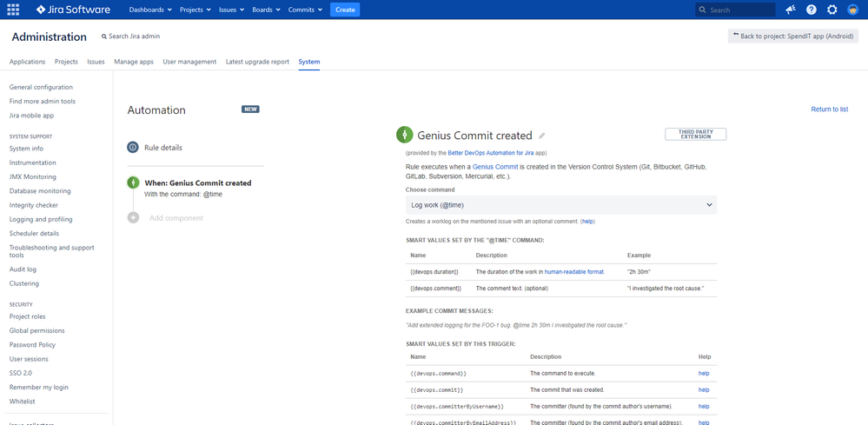Click the Return to list link

click(829, 110)
